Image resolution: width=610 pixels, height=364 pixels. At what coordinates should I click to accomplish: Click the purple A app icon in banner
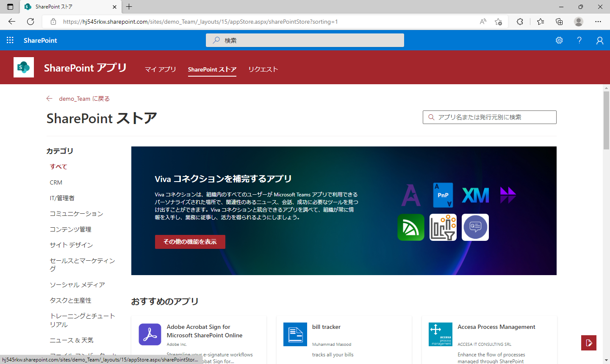411,195
